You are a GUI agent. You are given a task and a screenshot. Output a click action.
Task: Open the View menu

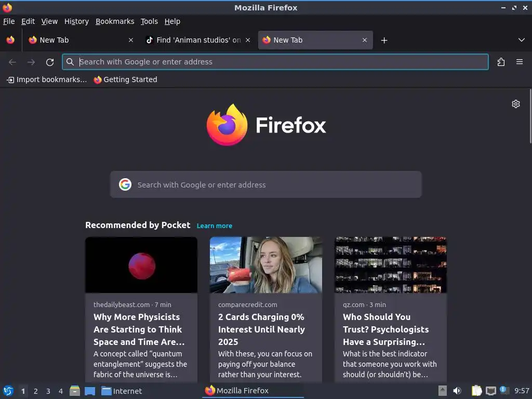pyautogui.click(x=49, y=21)
